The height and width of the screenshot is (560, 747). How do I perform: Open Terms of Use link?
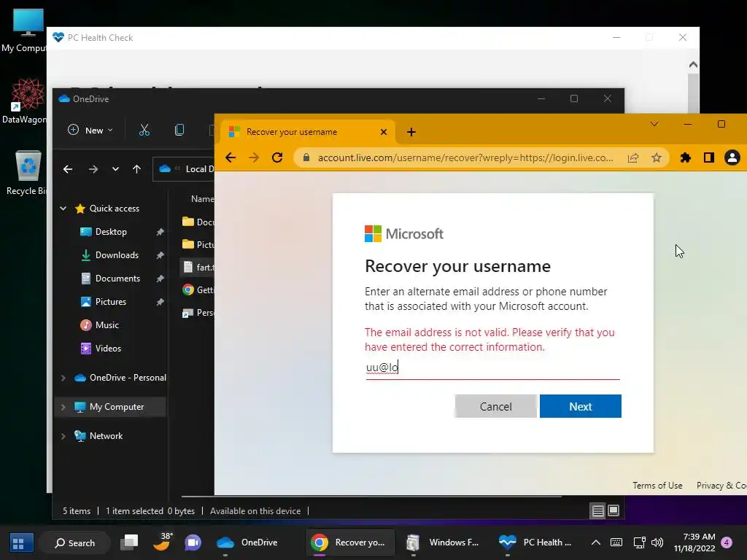click(x=657, y=485)
